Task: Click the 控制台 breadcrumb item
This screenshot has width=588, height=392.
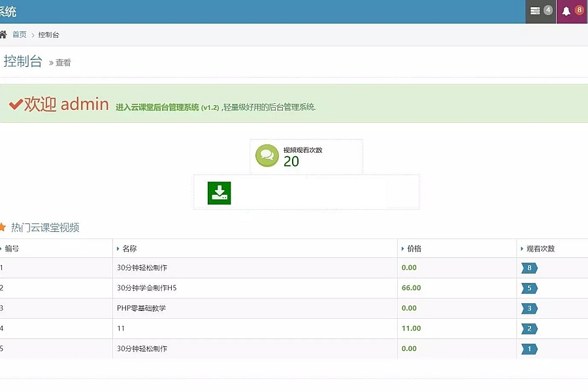Action: 48,35
